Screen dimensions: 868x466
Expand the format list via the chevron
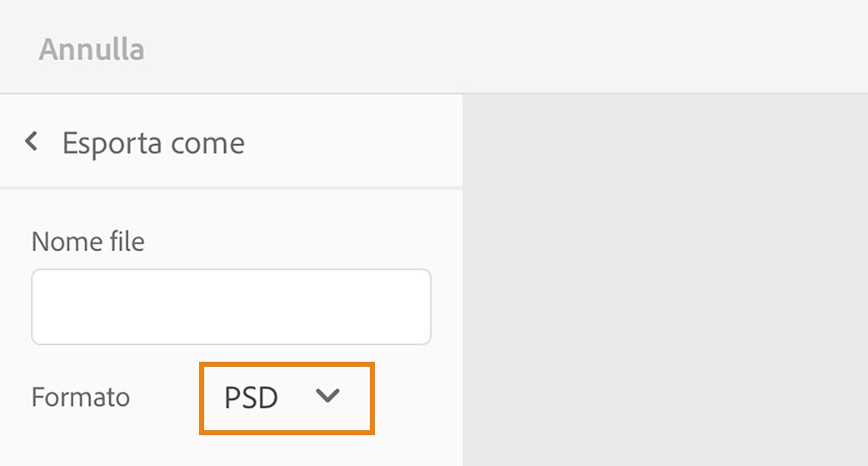(x=328, y=397)
